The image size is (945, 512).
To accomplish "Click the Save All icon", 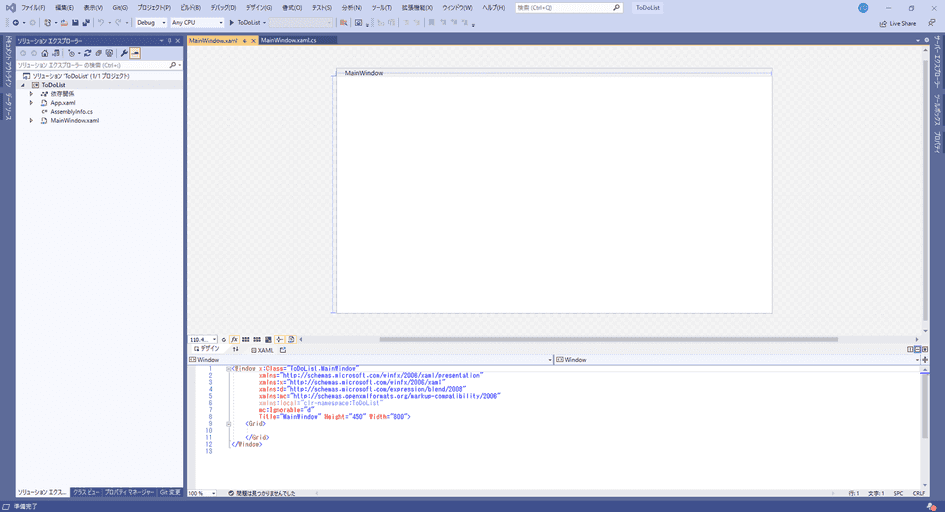I will tap(86, 23).
